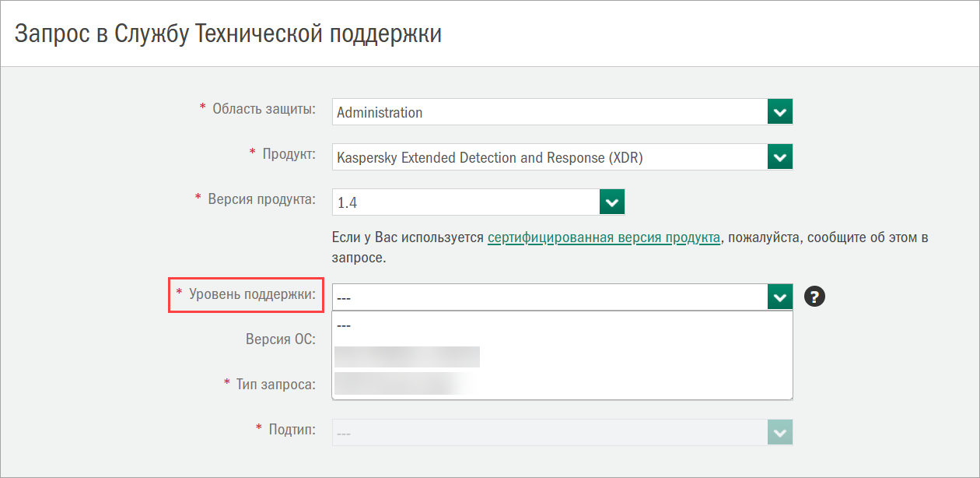Image resolution: width=980 pixels, height=478 pixels.
Task: Click the Продукт label
Action: [289, 154]
